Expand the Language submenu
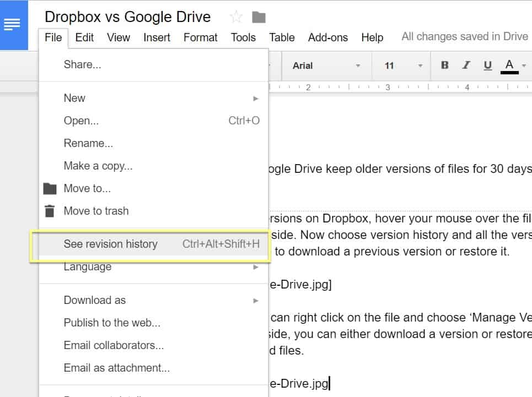 click(88, 267)
